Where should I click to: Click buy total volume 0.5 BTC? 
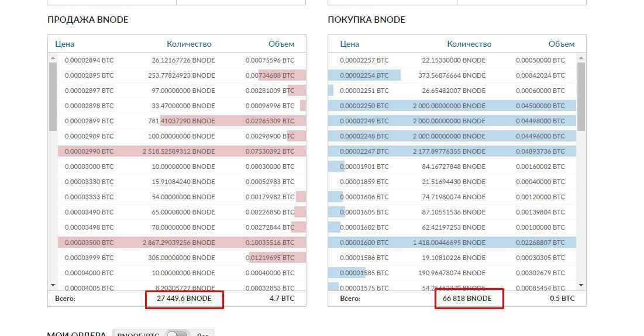click(562, 299)
